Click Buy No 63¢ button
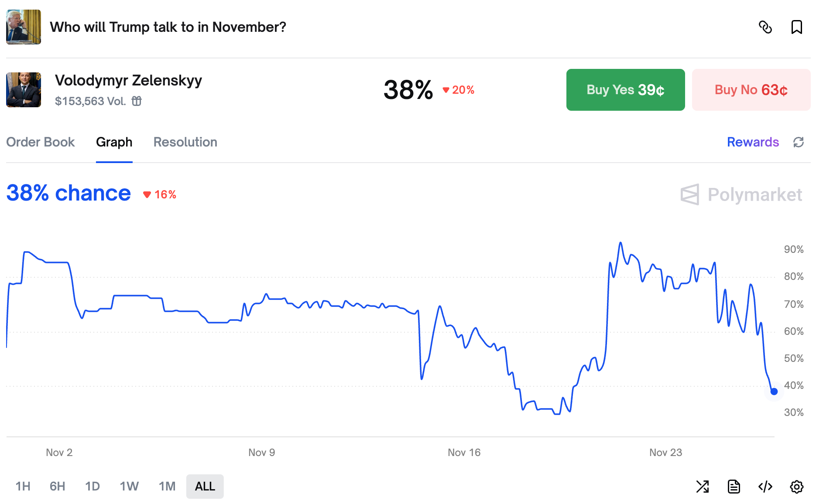Screen dimensions: 816x504 [x=751, y=90]
